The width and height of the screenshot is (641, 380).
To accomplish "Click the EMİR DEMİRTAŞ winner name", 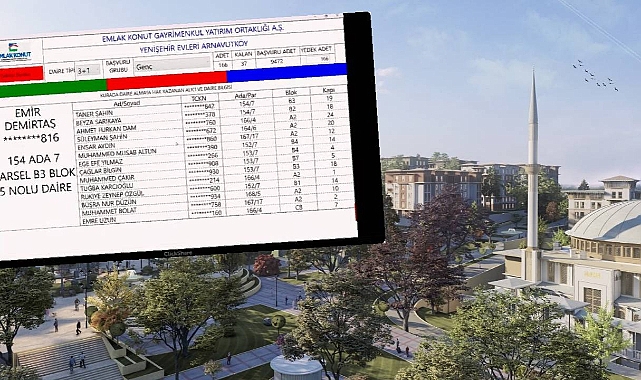I will coord(30,118).
